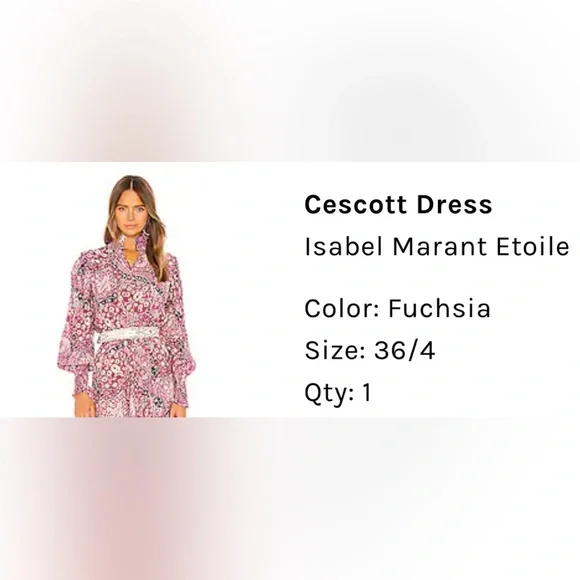Click the 36/4 size value
This screenshot has width=580, height=580.
pos(405,350)
